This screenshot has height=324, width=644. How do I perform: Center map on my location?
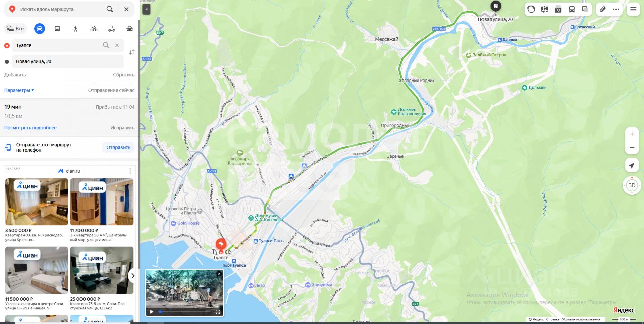(x=632, y=166)
